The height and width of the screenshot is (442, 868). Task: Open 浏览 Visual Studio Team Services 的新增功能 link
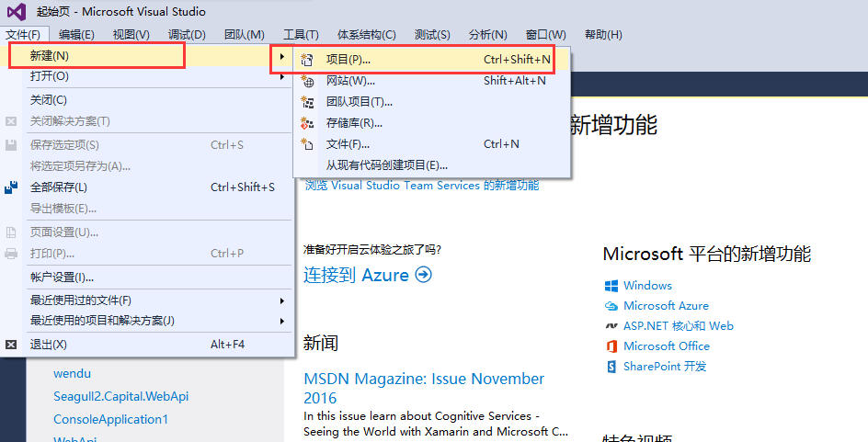[x=422, y=186]
